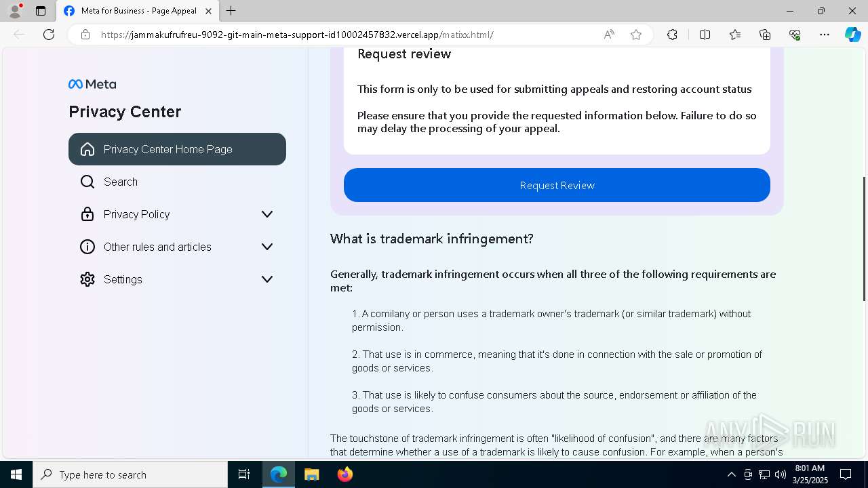Open the Windows Start menu
The height and width of the screenshot is (488, 868).
tap(16, 474)
